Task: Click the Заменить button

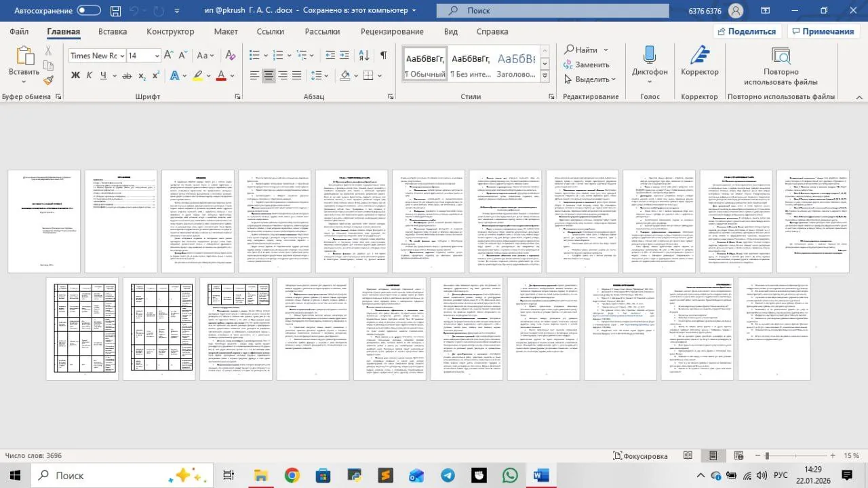Action: (x=586, y=64)
